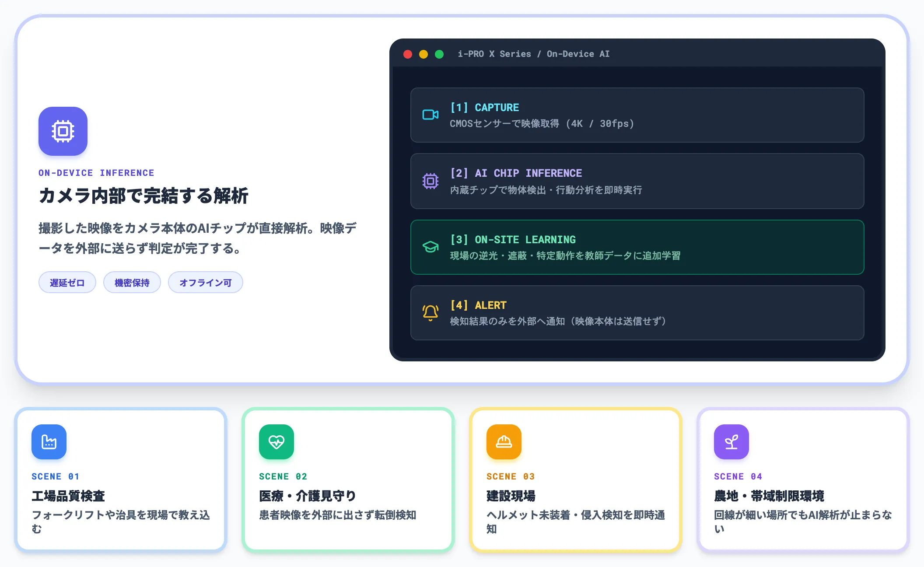Select the highlighted [3] ON-SITE LEARNING row
The width and height of the screenshot is (924, 567).
pos(637,247)
